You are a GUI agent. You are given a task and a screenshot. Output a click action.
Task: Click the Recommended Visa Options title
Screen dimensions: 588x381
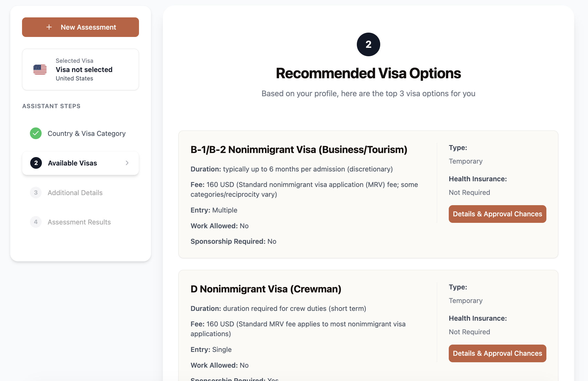[x=368, y=73]
